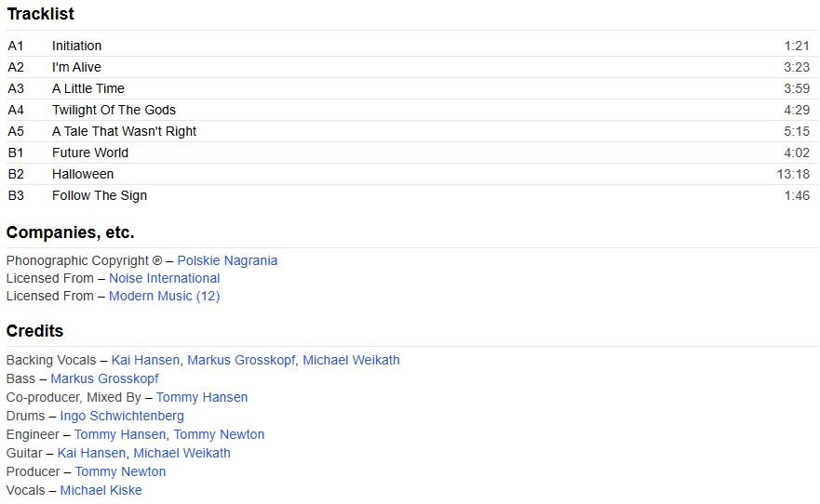
Task: Click Kai Hansen in the Guitar credit
Action: (x=91, y=453)
